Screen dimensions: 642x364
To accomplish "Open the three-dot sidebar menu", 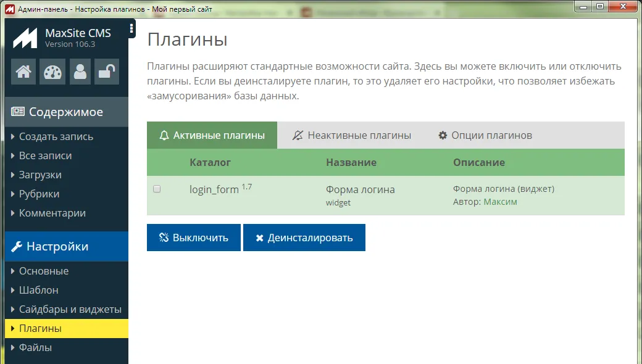I will pos(131,29).
